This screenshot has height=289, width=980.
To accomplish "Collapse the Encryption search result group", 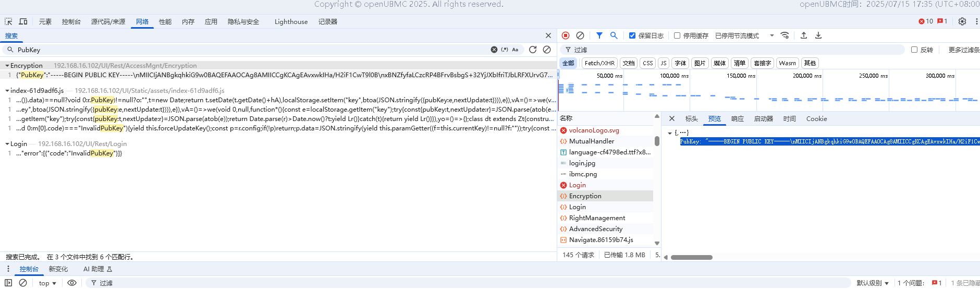I will (x=7, y=66).
